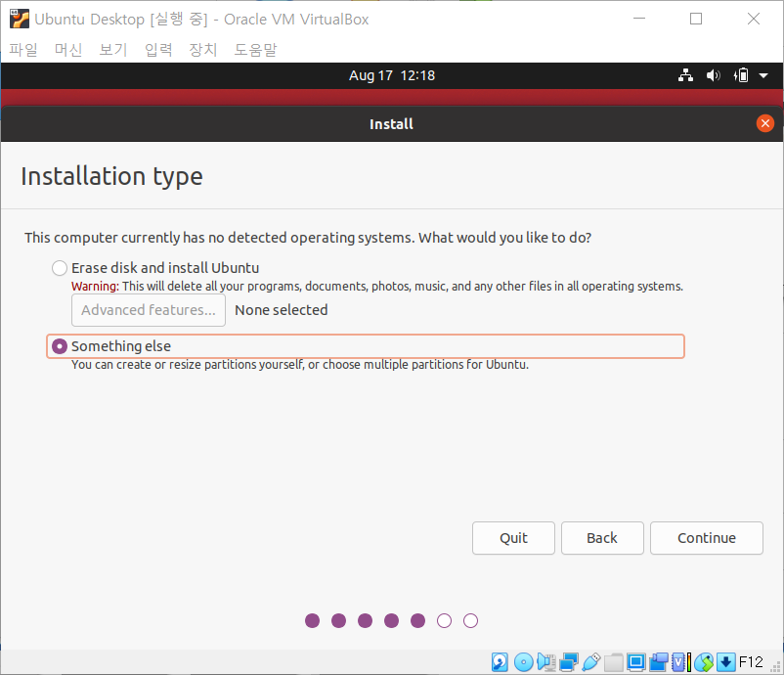Click the None selected label
The width and height of the screenshot is (784, 675).
tap(282, 310)
